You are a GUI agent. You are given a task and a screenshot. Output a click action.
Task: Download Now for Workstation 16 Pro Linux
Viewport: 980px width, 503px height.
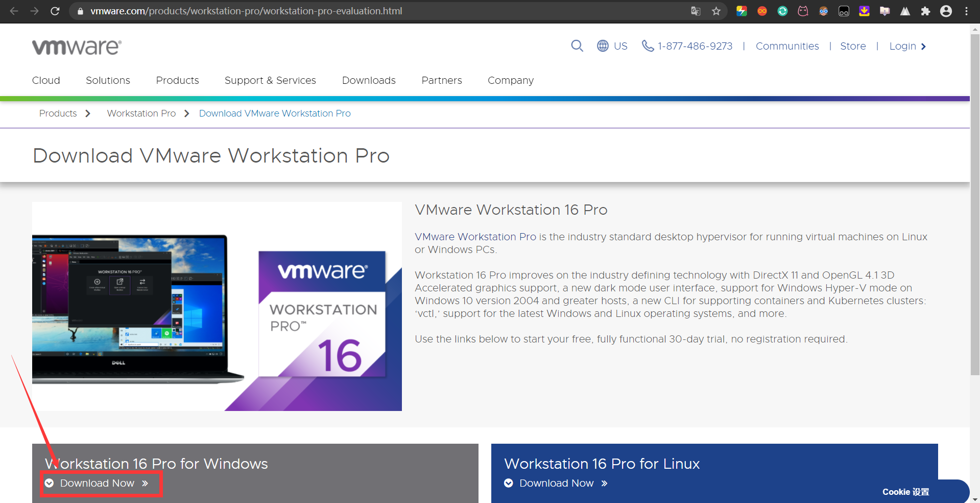point(556,483)
